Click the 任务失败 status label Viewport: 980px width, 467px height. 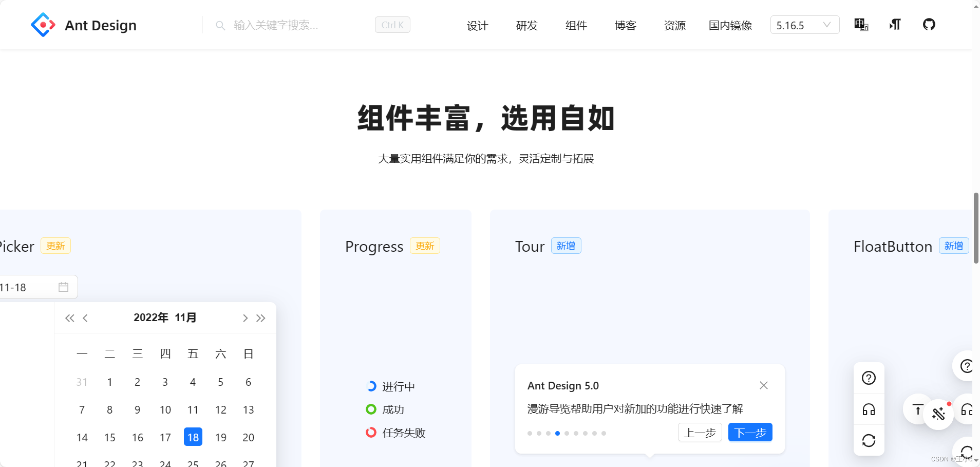pyautogui.click(x=404, y=433)
